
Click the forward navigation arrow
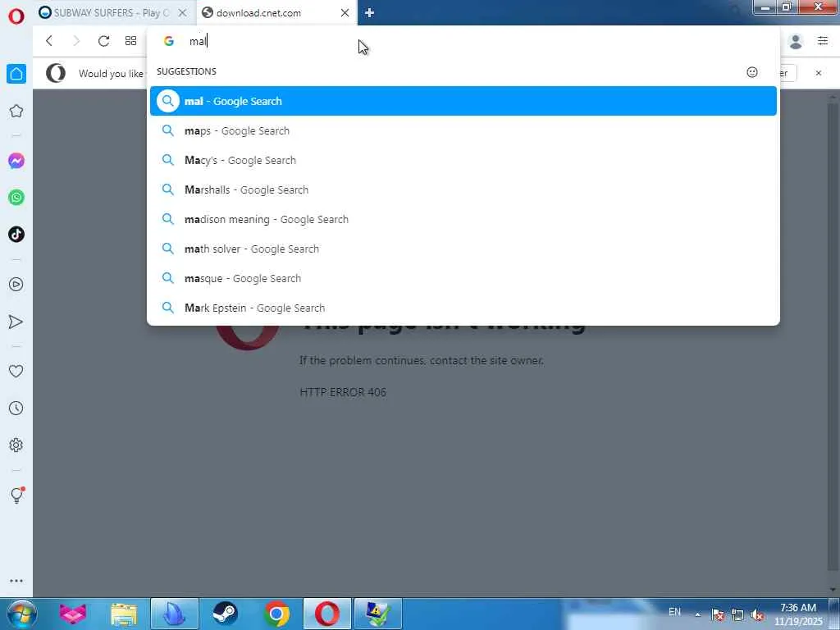76,41
